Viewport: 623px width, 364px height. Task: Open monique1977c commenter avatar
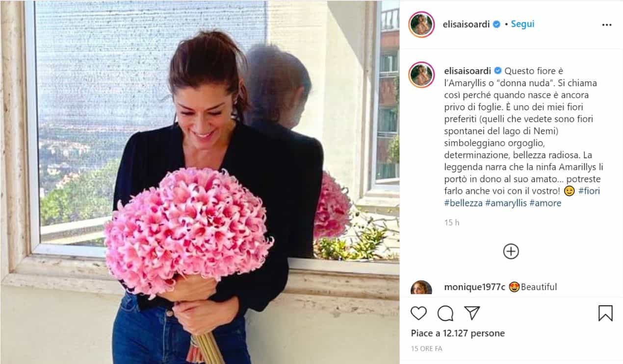pos(421,288)
